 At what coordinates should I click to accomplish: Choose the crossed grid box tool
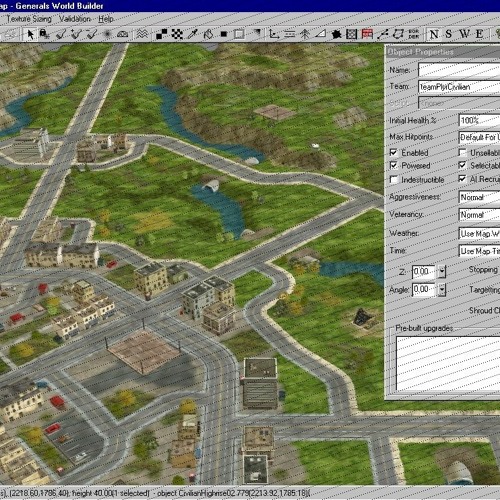point(352,34)
